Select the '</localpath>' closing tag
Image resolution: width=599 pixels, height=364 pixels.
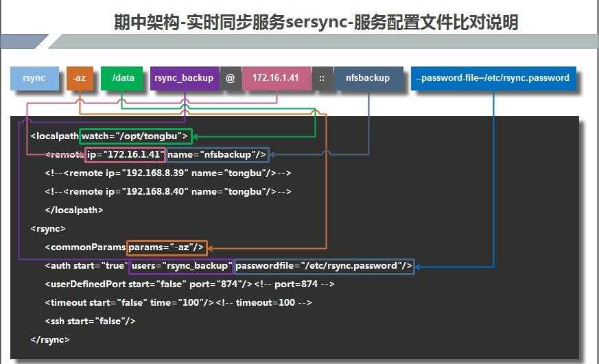(x=74, y=210)
